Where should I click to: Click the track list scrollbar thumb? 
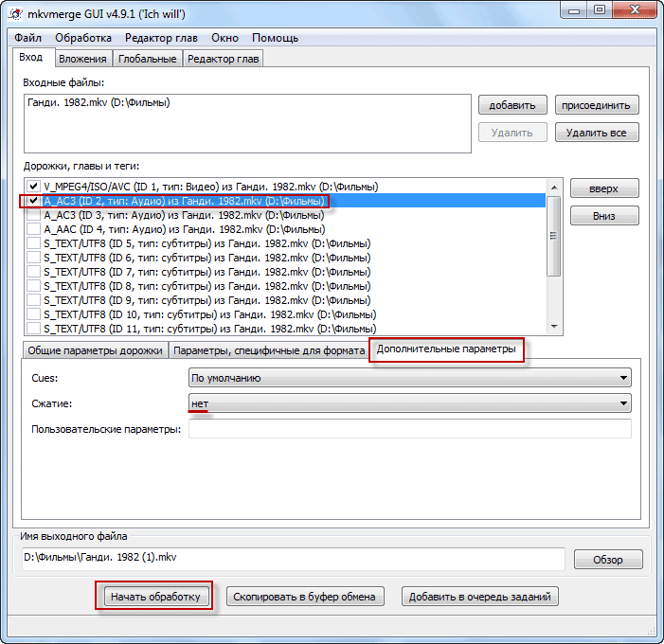pos(554,236)
